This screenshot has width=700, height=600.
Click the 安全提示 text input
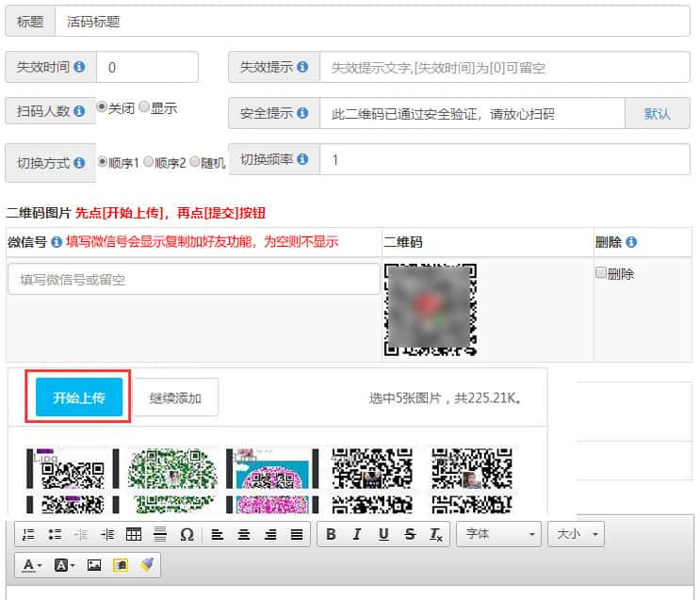tap(472, 113)
